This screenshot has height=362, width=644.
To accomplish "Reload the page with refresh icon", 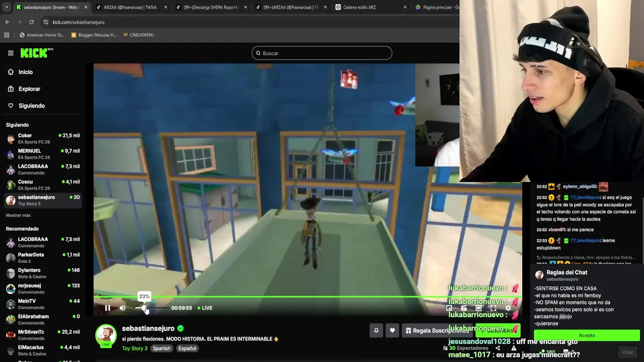I will coord(31,22).
